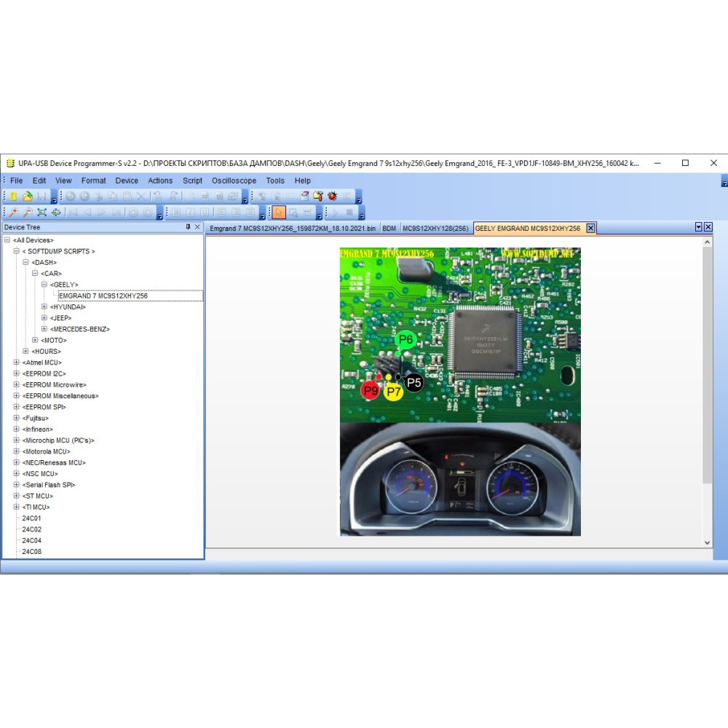The width and height of the screenshot is (728, 728).
Task: Open the Actions menu
Action: (160, 181)
